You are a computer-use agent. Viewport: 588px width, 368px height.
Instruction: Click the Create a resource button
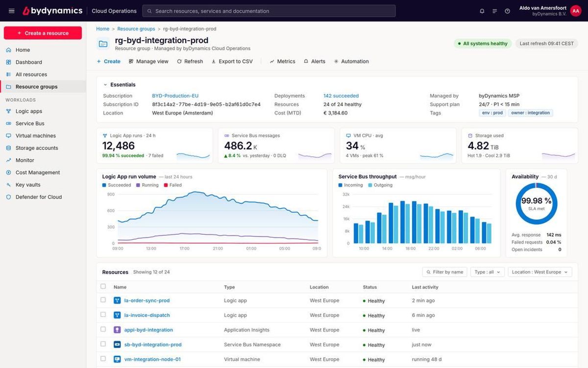(43, 33)
